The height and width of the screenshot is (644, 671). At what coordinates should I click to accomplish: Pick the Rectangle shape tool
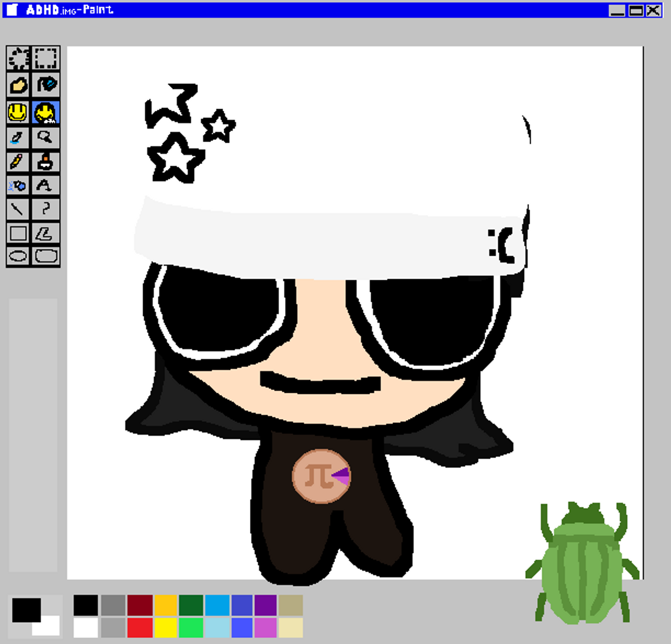coord(19,233)
